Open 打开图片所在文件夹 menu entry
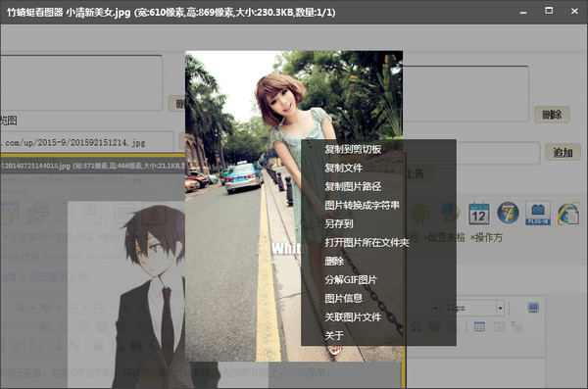Viewport: 588px width, 389px height. [x=367, y=243]
